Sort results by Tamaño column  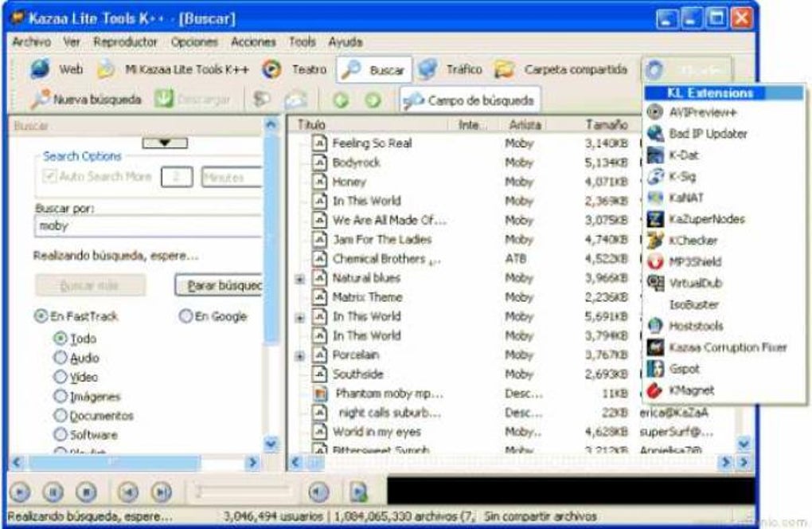click(607, 124)
